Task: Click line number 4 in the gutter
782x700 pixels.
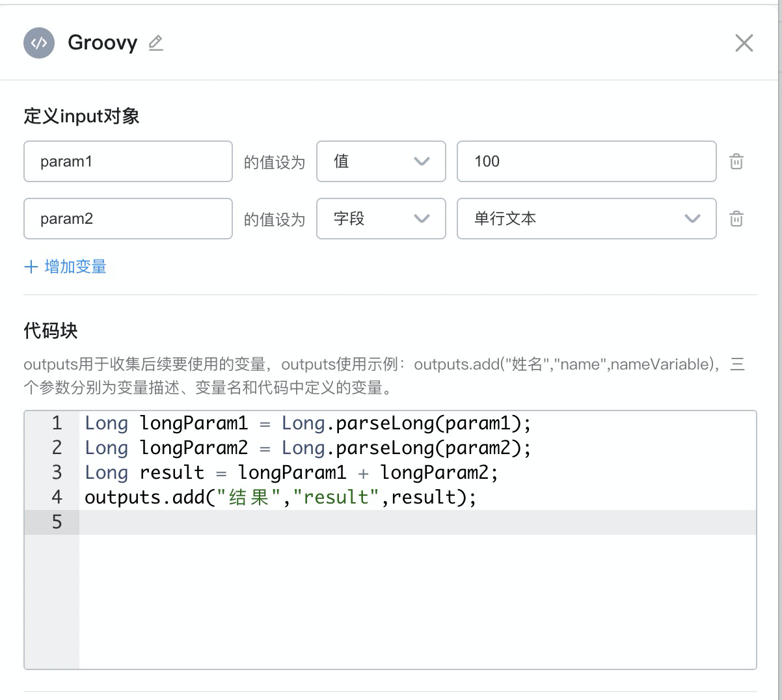Action: click(57, 498)
